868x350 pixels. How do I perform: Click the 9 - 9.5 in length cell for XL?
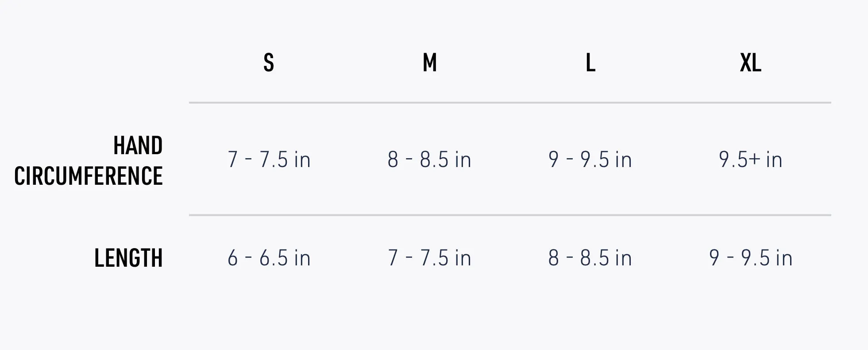(751, 258)
